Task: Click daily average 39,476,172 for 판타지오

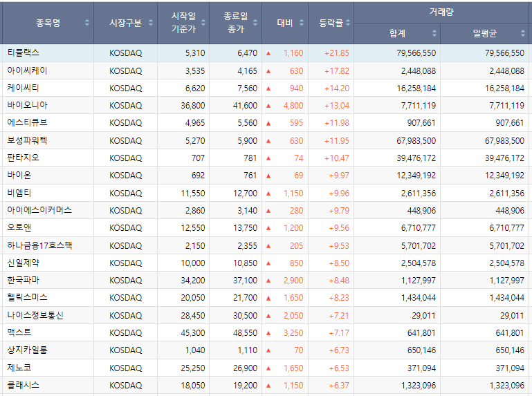Action: [504, 158]
